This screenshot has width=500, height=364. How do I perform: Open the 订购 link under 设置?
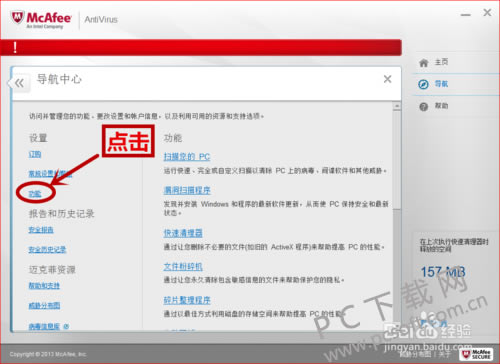[x=35, y=154]
